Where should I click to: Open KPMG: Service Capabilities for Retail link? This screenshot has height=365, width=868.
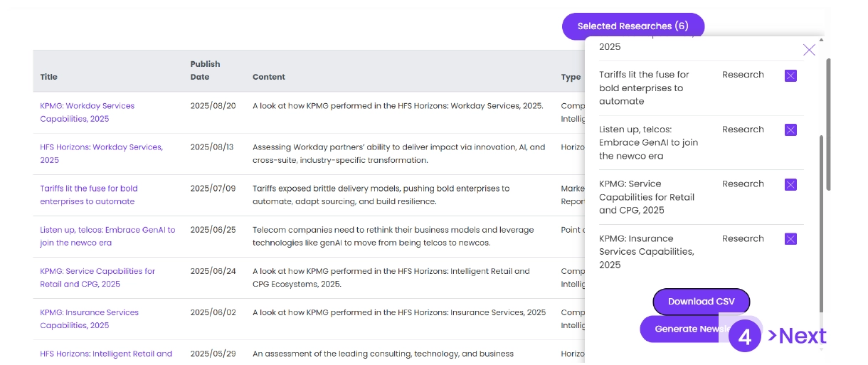tap(97, 277)
